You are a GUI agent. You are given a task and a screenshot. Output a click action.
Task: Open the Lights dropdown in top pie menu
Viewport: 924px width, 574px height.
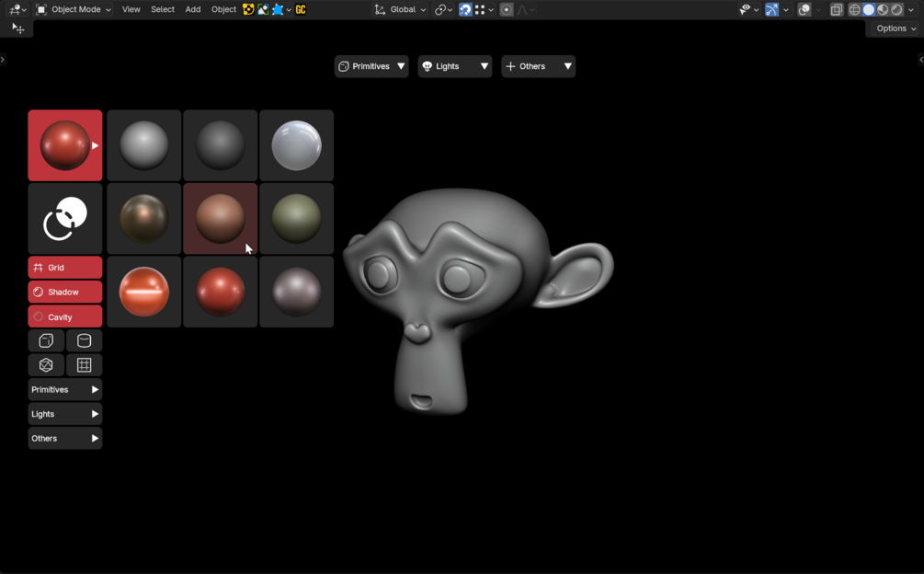(455, 66)
